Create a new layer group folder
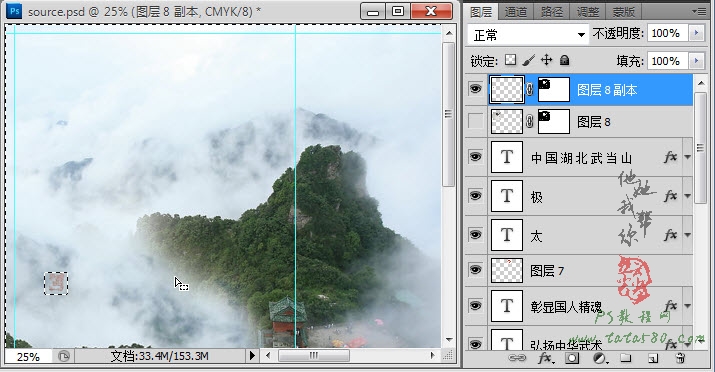The image size is (715, 372). (626, 358)
